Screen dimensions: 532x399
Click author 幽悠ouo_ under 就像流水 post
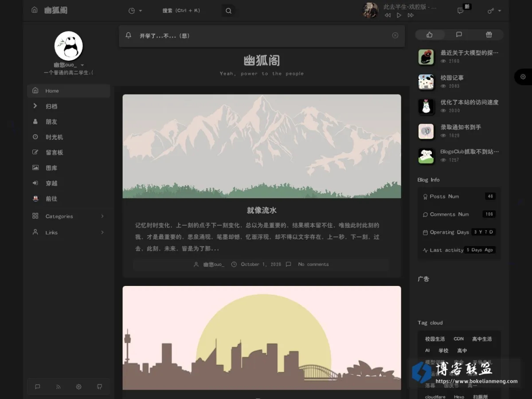[x=214, y=264]
